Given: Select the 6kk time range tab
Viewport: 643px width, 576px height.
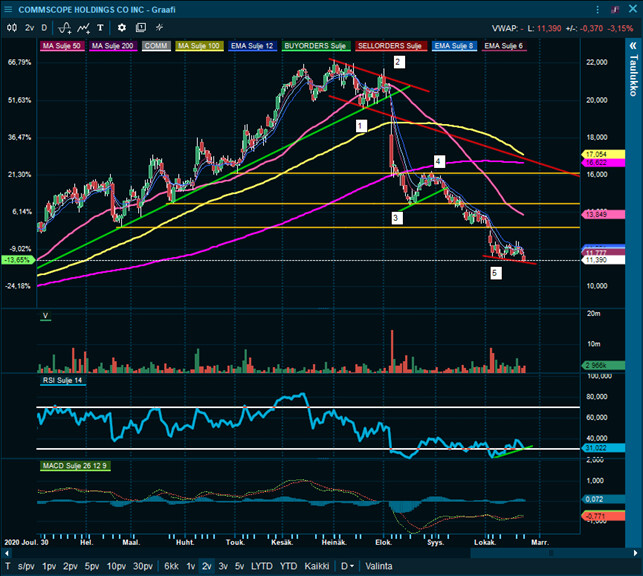Looking at the screenshot, I should pos(171,566).
